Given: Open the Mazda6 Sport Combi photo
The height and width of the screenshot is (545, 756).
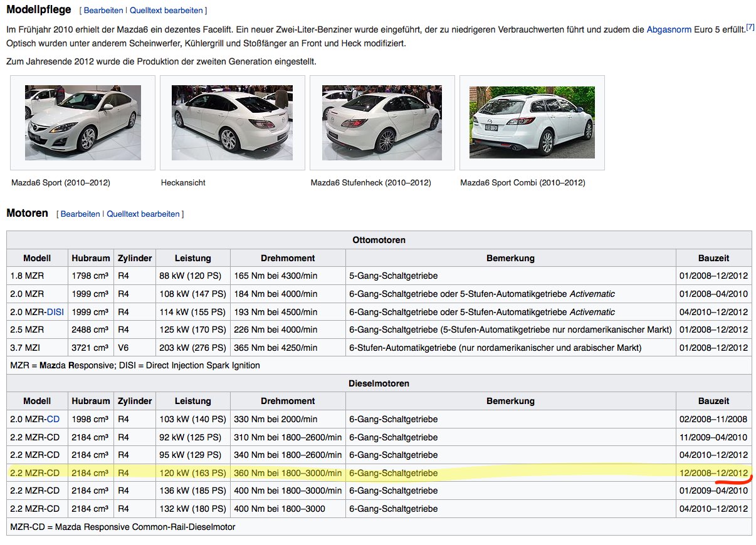Looking at the screenshot, I should (x=532, y=123).
